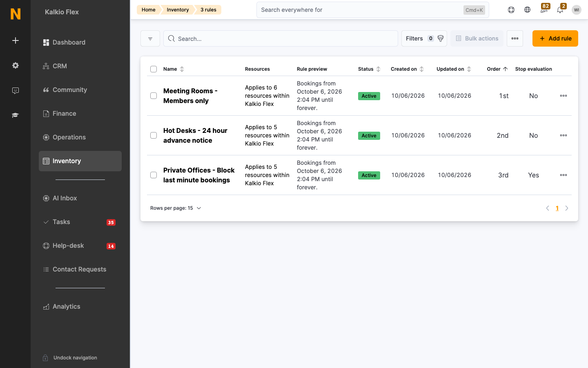Open the globe language icon
The height and width of the screenshot is (368, 588).
pos(528,10)
